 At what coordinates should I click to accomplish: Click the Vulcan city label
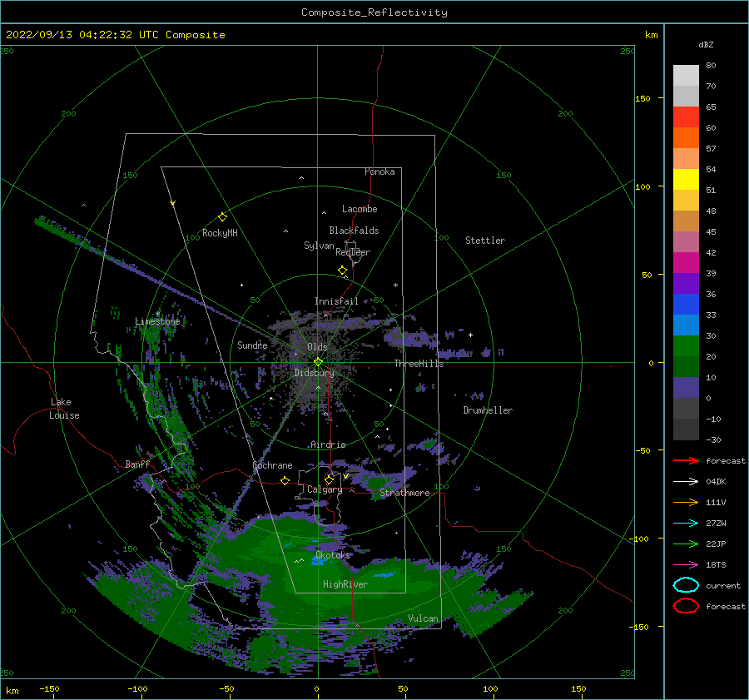tap(423, 618)
